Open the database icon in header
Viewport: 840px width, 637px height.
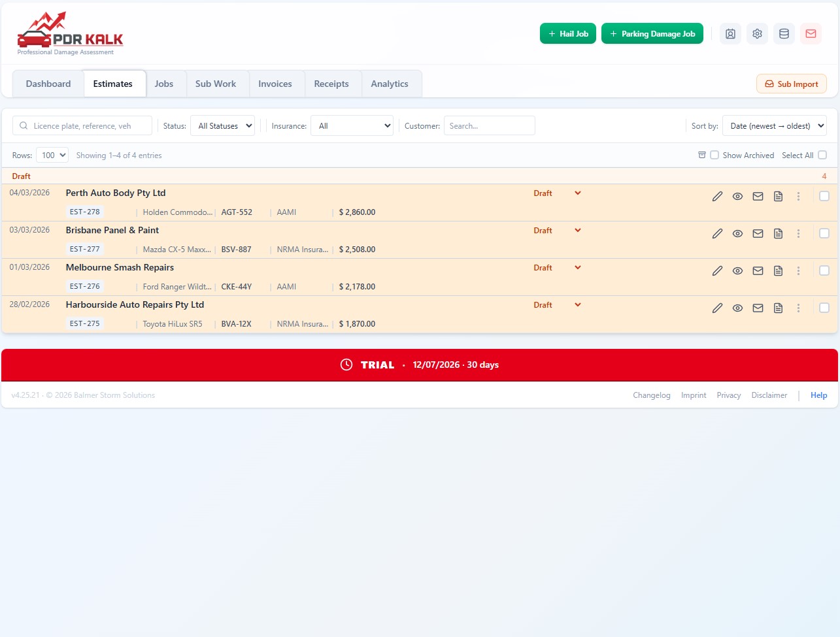(784, 34)
